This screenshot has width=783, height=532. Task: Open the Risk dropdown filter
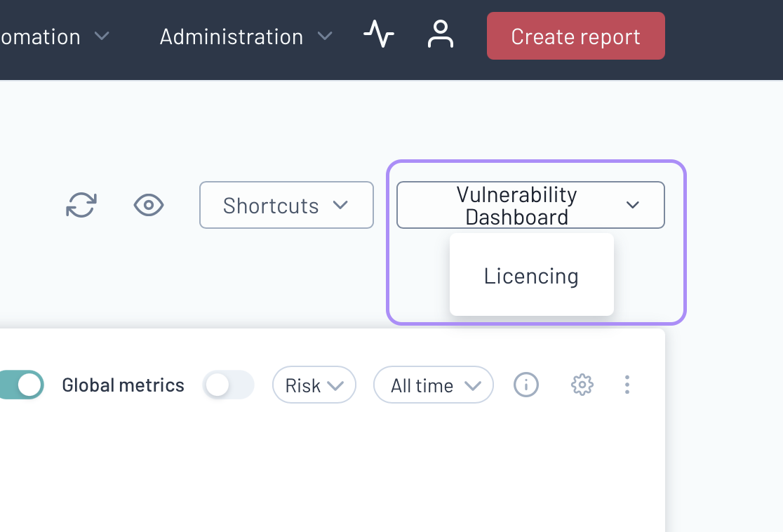point(314,385)
